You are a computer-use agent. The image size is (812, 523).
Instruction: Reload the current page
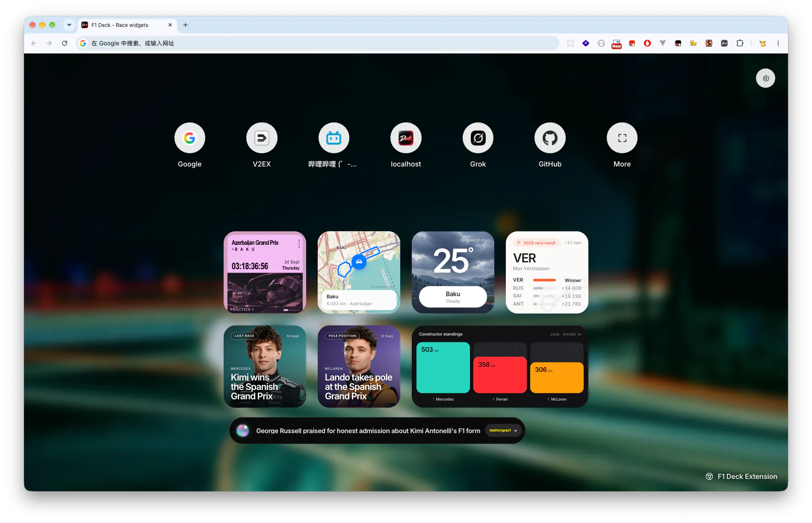tap(65, 43)
